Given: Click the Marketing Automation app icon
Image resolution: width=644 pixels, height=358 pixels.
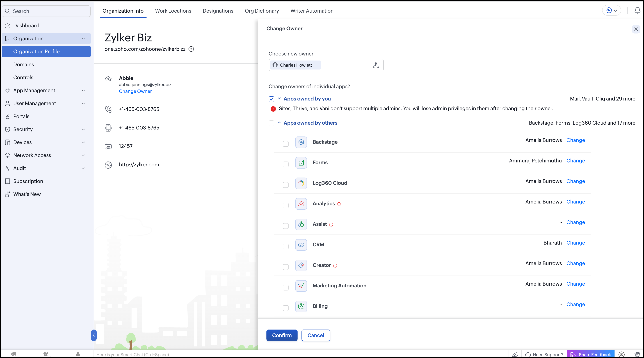Looking at the screenshot, I should point(301,286).
